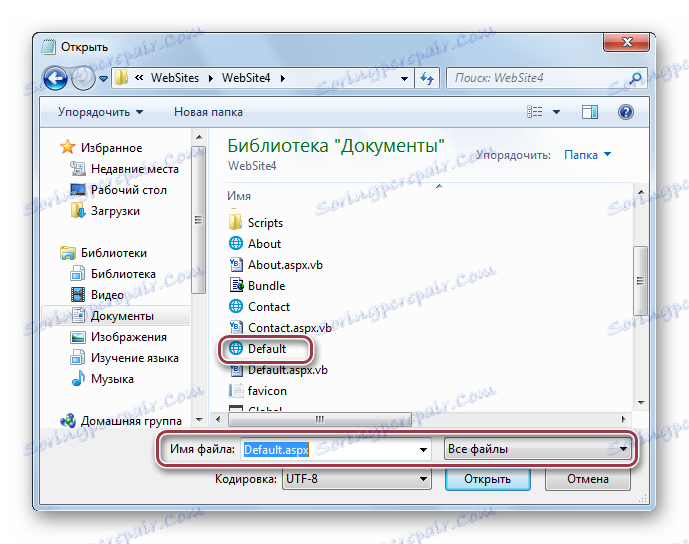The image size is (689, 544).
Task: Select the Документы library
Action: pos(122,316)
